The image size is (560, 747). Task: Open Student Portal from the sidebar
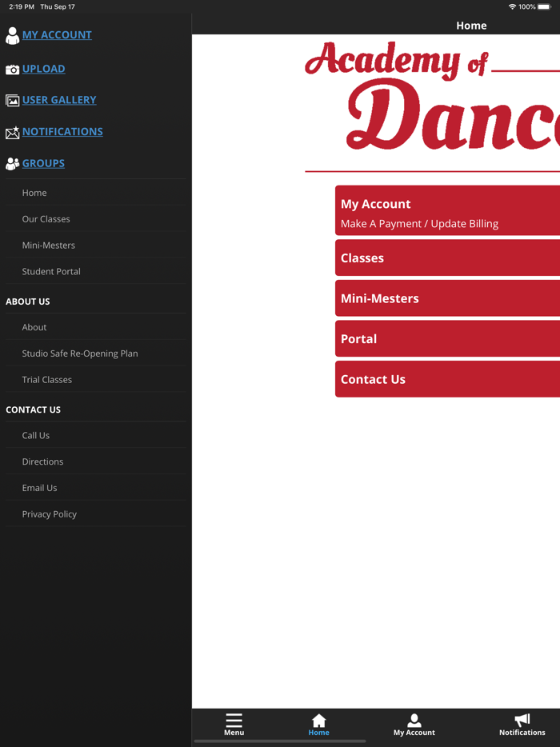(95, 271)
